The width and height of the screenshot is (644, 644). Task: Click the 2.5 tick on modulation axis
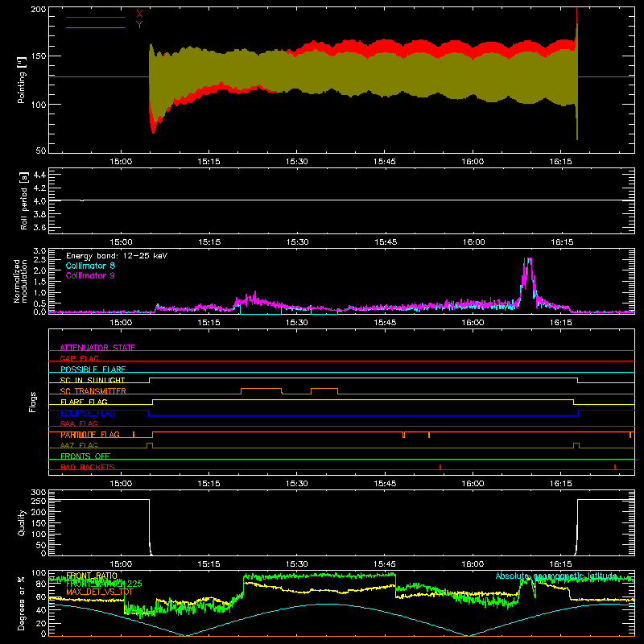tap(39, 260)
